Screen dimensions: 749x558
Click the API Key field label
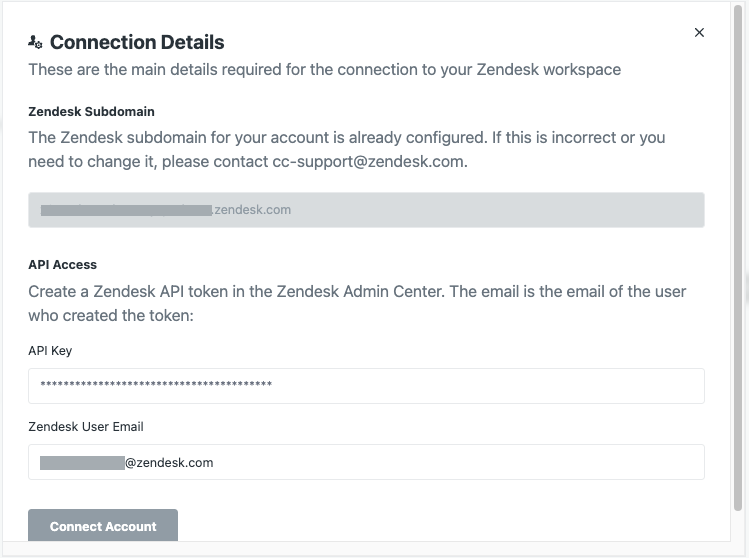[x=50, y=351]
